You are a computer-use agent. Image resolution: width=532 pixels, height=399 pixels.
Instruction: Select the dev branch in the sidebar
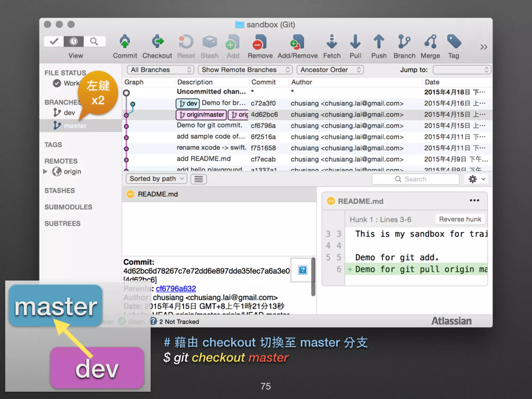click(x=69, y=113)
